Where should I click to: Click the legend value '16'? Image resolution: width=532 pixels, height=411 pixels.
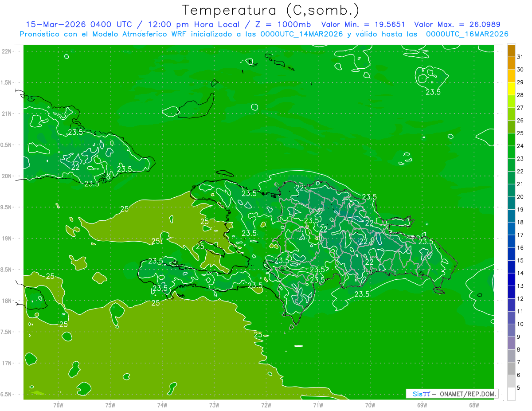[x=520, y=248]
